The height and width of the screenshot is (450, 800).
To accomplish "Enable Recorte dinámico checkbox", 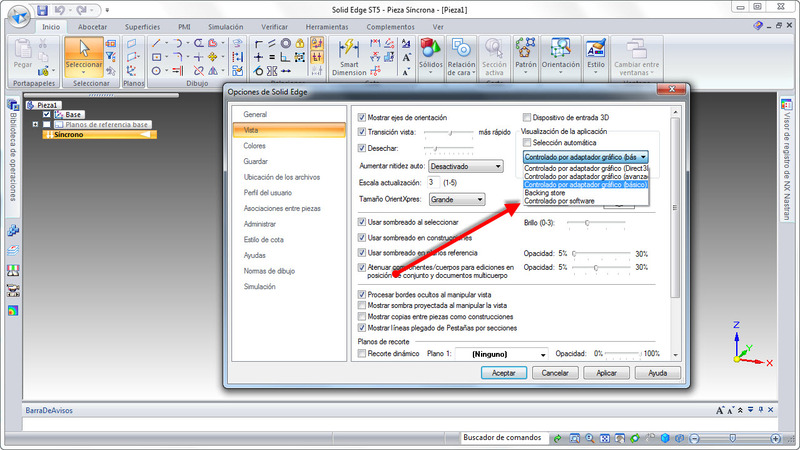I will click(x=362, y=353).
